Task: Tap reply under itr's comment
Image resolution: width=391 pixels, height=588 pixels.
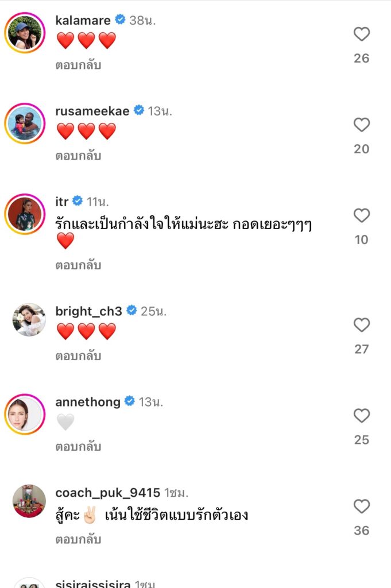Action: pyautogui.click(x=78, y=265)
